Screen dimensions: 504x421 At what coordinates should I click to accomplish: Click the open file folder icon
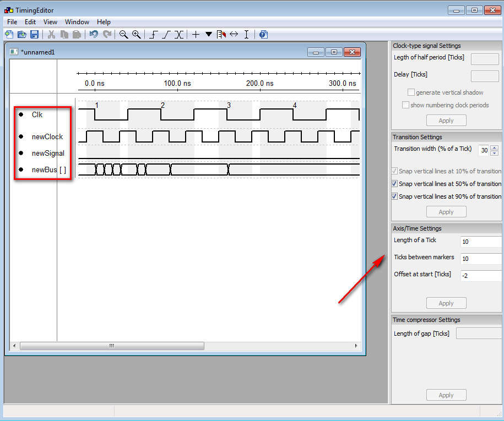click(21, 34)
